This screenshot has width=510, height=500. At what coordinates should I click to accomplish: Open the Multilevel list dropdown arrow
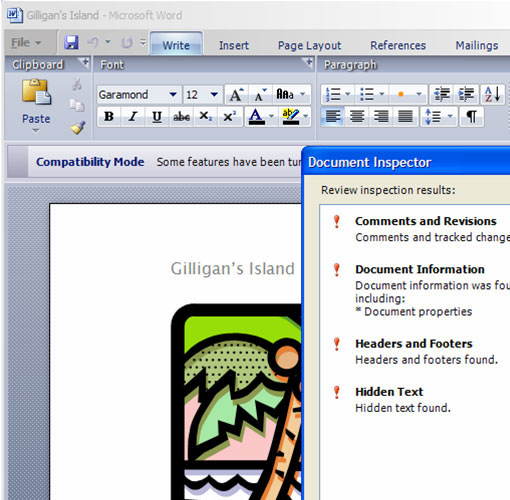pos(419,95)
